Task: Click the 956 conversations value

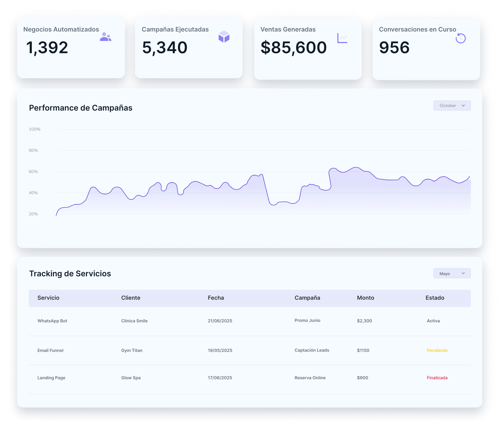Action: (394, 48)
